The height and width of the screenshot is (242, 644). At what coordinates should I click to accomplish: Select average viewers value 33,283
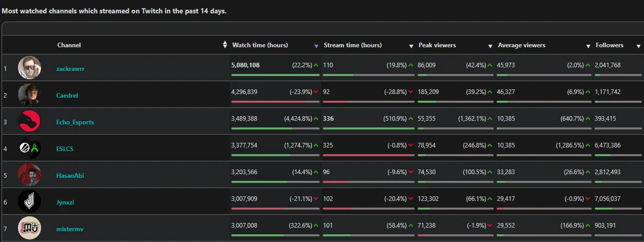coord(506,172)
